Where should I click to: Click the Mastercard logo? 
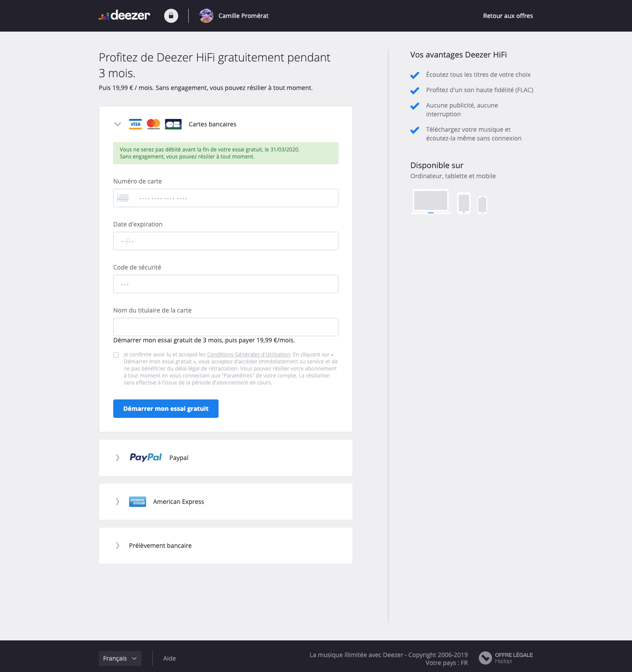point(154,124)
